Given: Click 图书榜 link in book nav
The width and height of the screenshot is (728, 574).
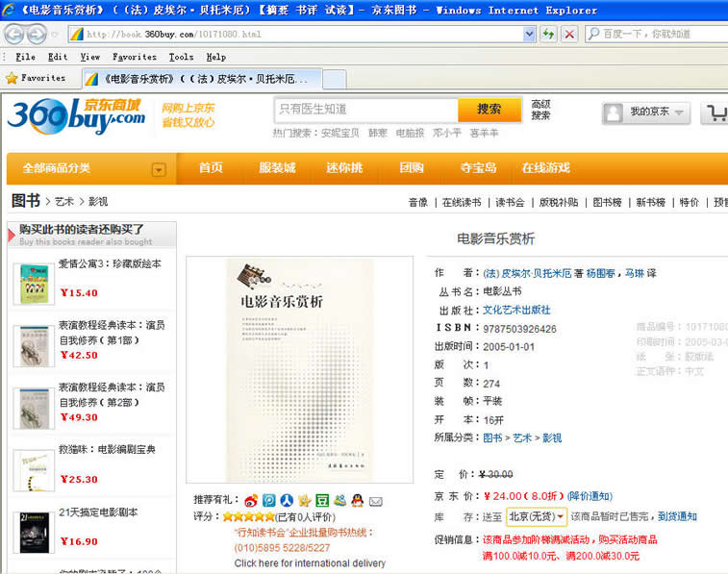Looking at the screenshot, I should [607, 202].
